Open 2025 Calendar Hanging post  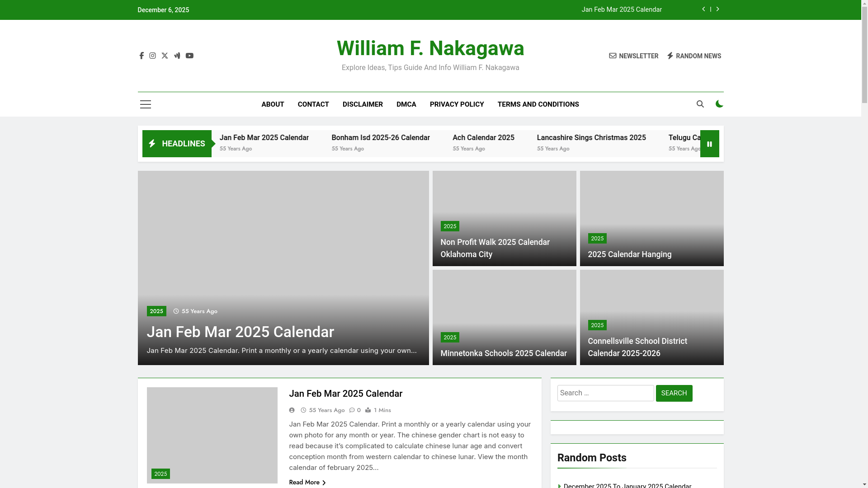click(x=630, y=254)
